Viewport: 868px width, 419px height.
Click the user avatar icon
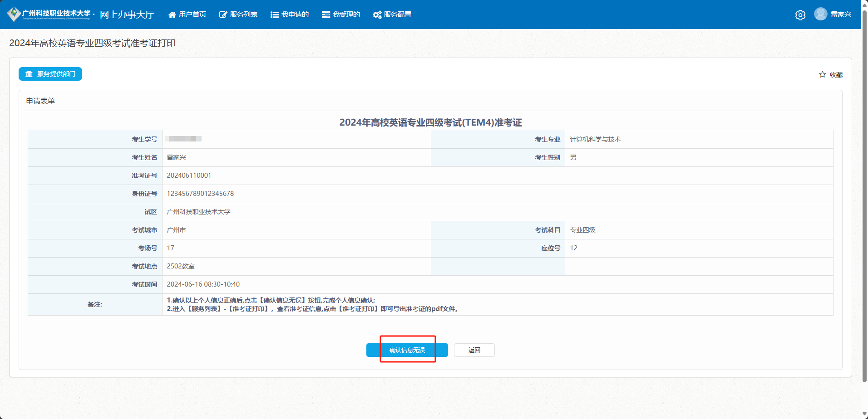tap(820, 14)
